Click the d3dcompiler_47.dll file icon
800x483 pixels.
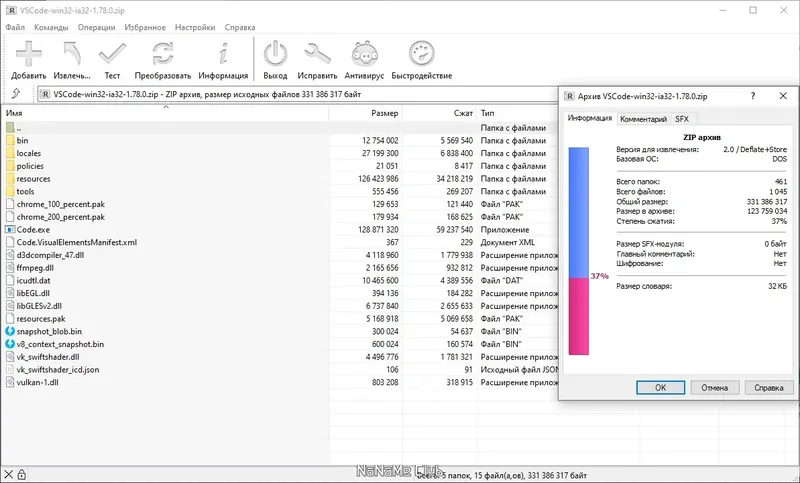pos(10,255)
